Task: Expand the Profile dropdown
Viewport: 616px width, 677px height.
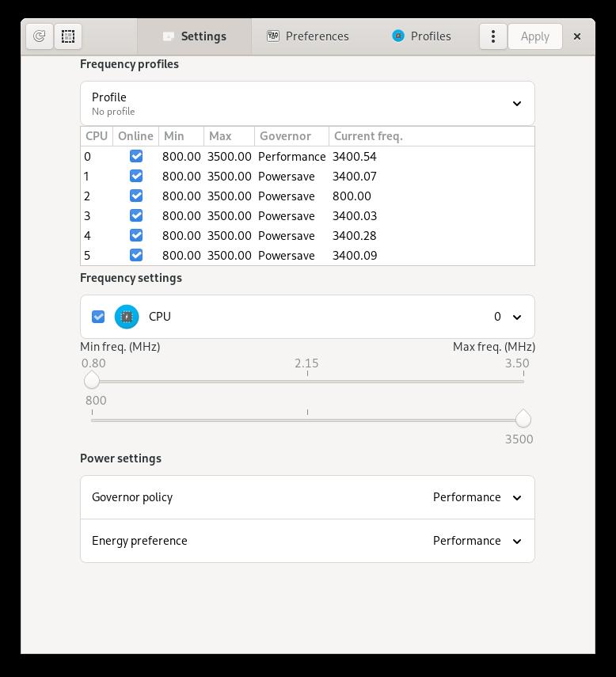Action: (x=516, y=104)
